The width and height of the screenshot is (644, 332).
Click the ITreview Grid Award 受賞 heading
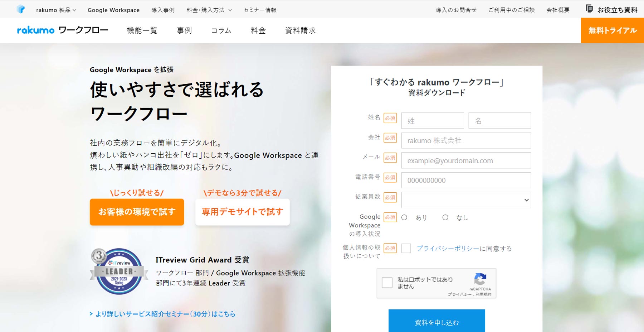202,260
